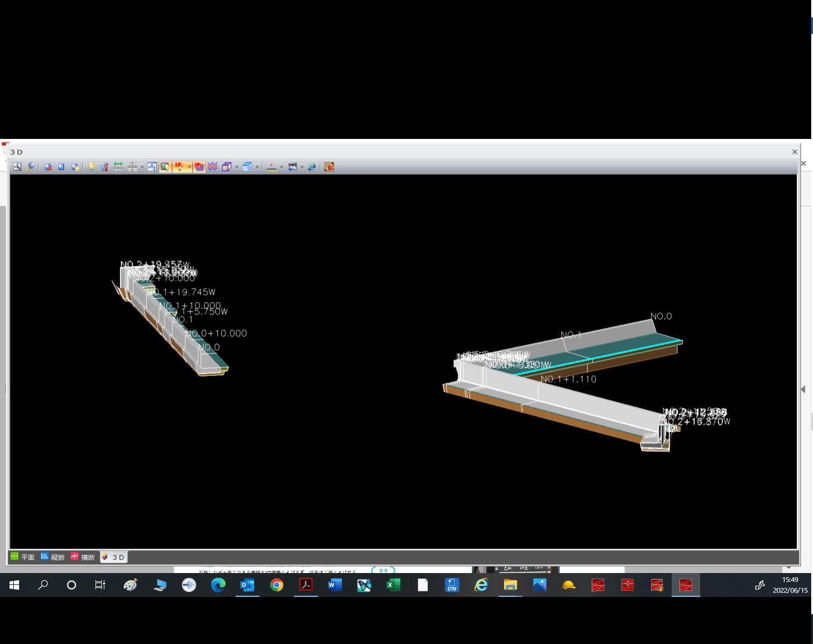The height and width of the screenshot is (644, 813).
Task: Toggle the highlighted IP stacked-pages button
Action: pos(199,167)
